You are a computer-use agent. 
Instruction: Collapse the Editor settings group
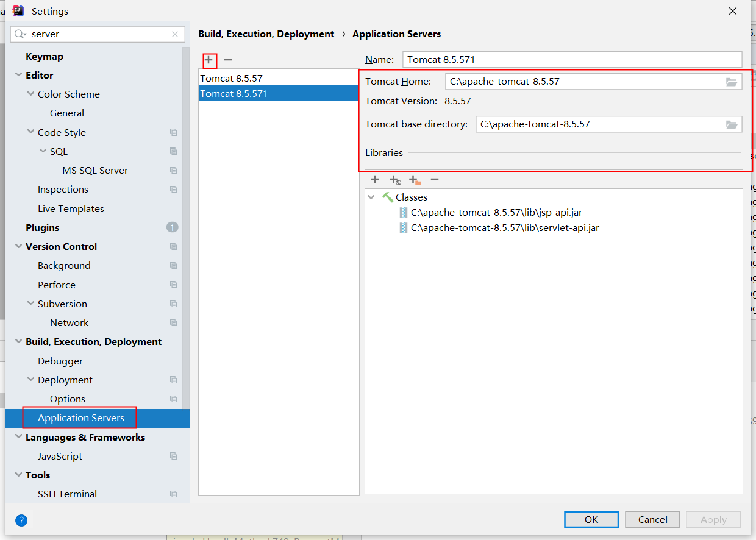(x=18, y=75)
